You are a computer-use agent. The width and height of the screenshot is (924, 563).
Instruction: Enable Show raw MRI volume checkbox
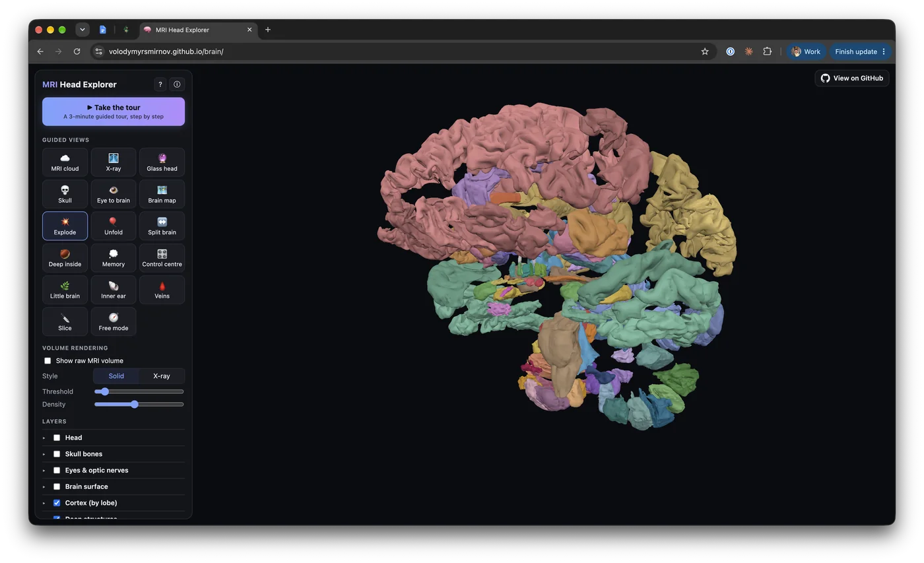(48, 361)
